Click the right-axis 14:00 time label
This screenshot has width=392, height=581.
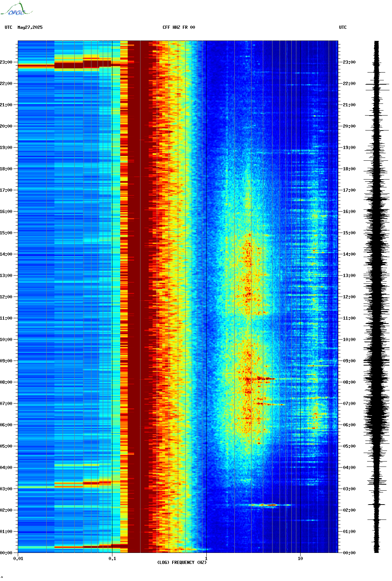349,254
